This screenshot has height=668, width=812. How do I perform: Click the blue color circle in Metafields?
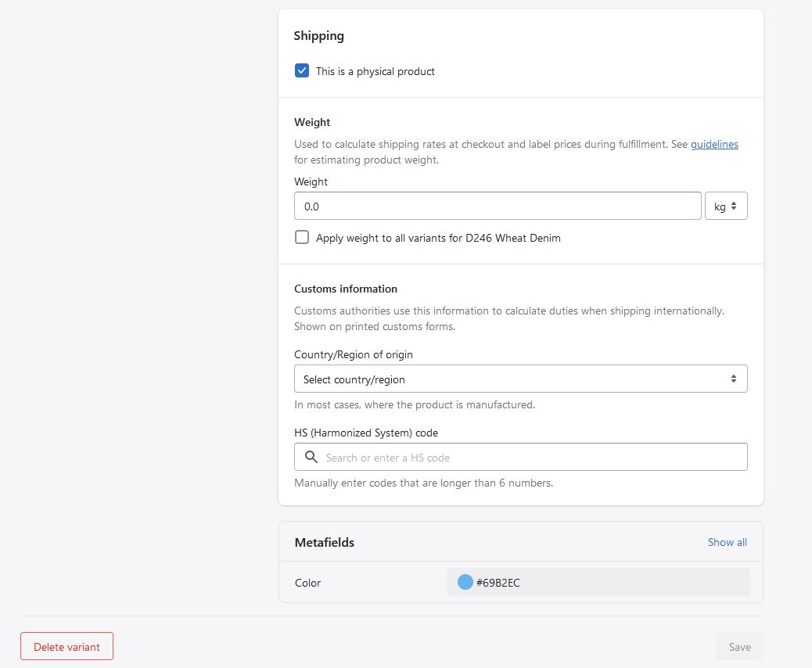click(x=465, y=582)
